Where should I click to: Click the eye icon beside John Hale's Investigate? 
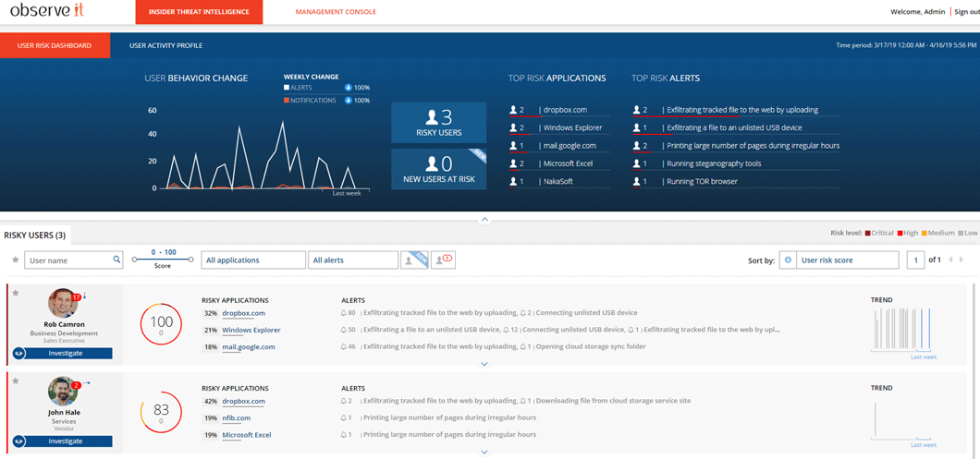click(19, 441)
